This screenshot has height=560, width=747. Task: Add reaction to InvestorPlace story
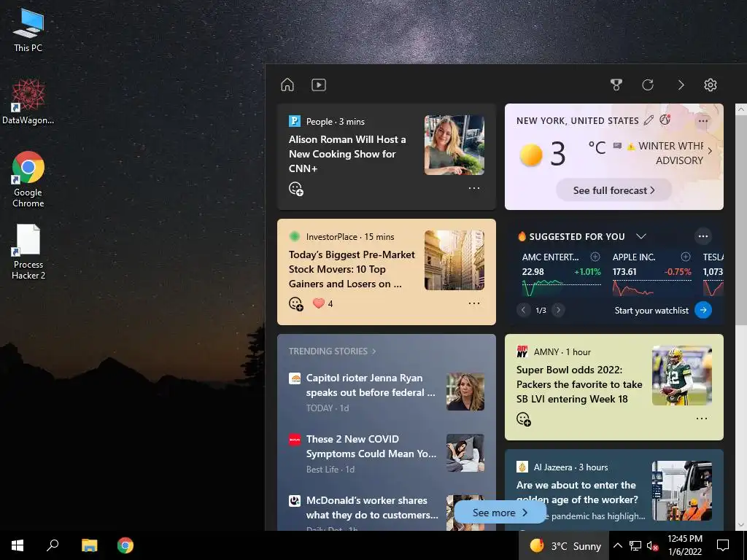tap(296, 304)
